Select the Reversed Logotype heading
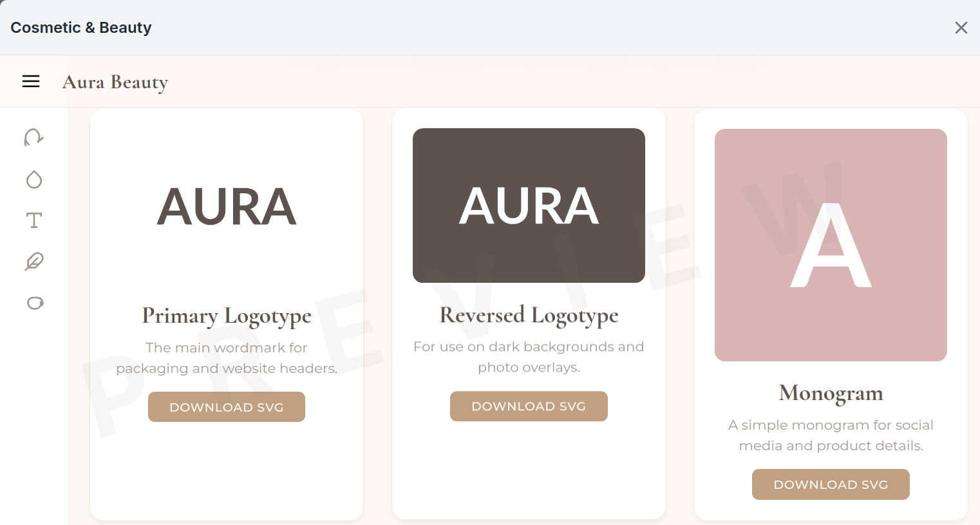The height and width of the screenshot is (525, 980). [529, 315]
